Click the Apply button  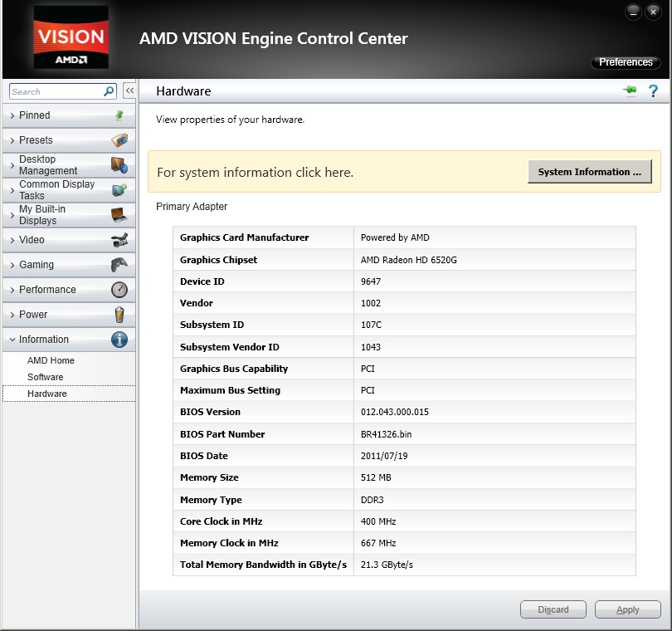point(628,609)
